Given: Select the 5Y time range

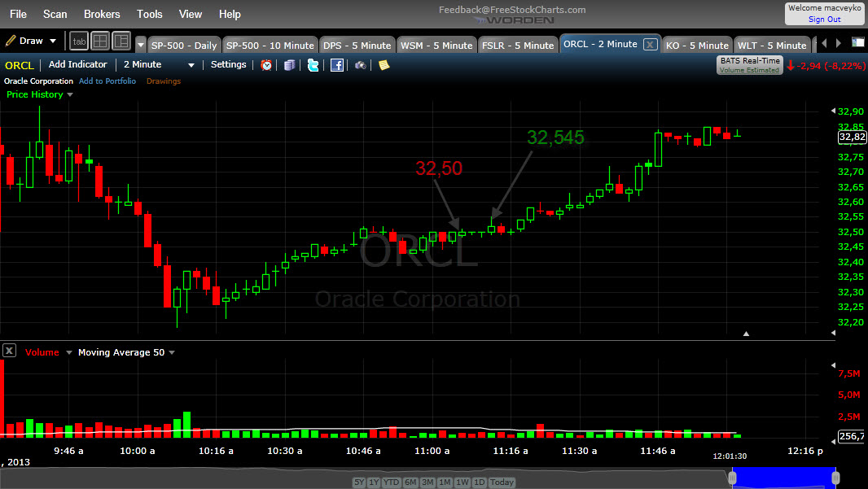Looking at the screenshot, I should tap(359, 482).
